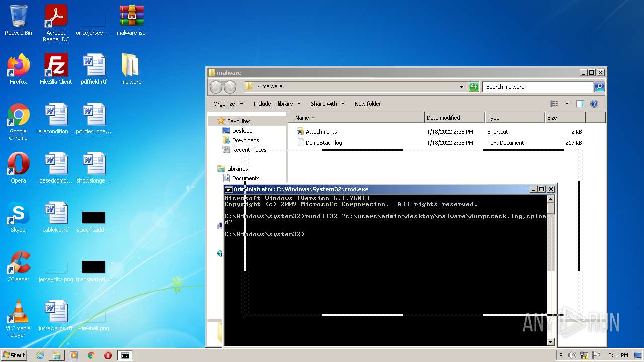Select the Attachments shortcut file
The image size is (644, 362).
coord(321,132)
